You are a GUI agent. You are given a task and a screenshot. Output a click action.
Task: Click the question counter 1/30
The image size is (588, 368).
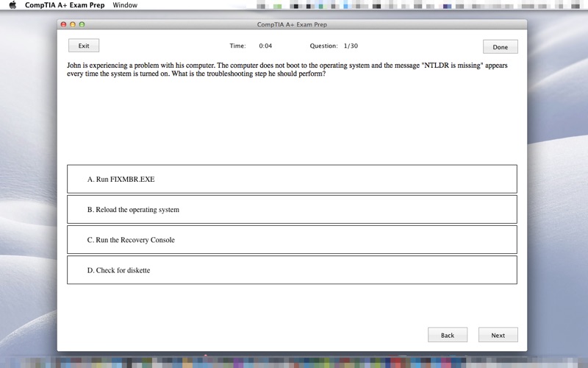coord(351,46)
